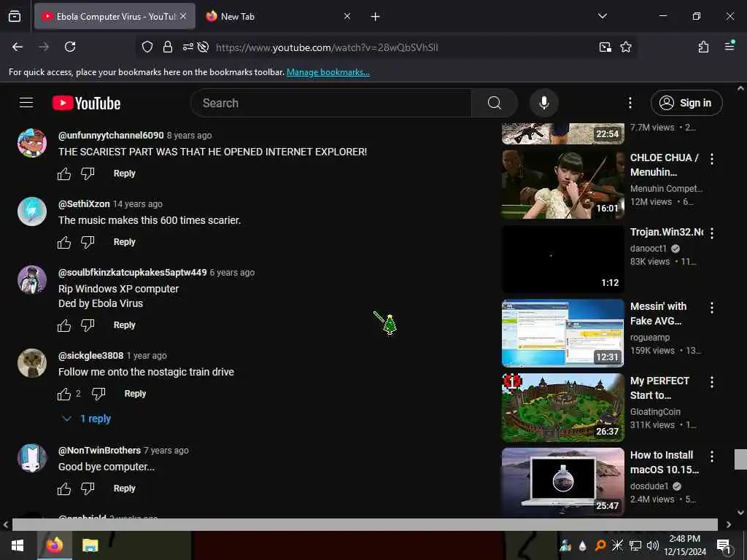Sign in to YouTube
This screenshot has height=560, width=747.
pyautogui.click(x=686, y=103)
